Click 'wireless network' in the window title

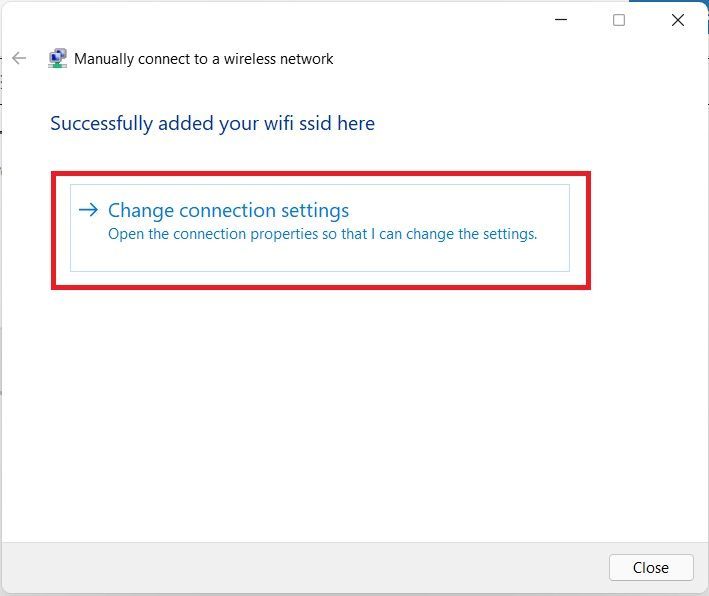(x=279, y=59)
